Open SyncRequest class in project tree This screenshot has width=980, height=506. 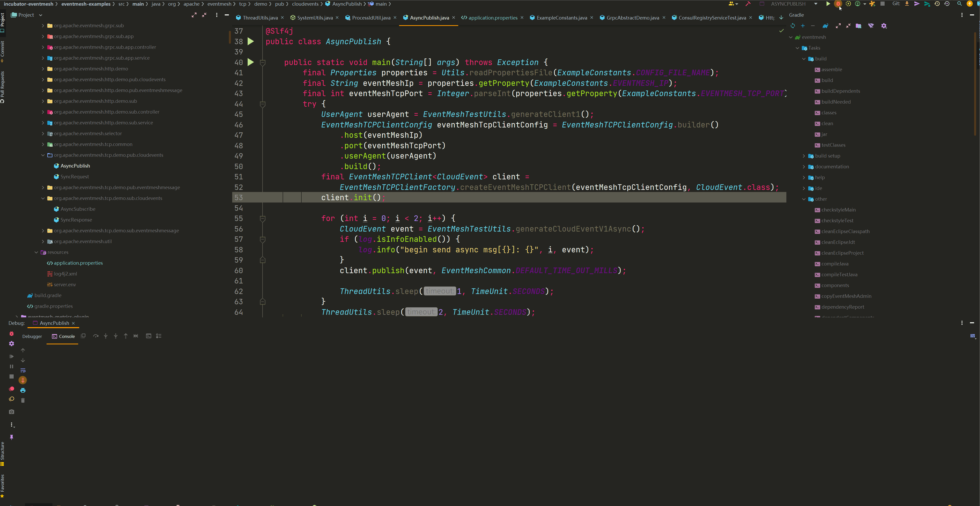[75, 177]
